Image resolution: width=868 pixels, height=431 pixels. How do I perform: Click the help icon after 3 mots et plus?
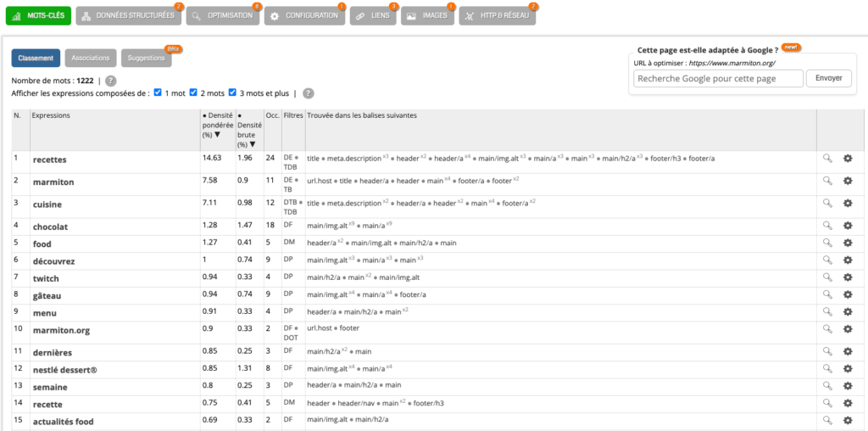309,93
